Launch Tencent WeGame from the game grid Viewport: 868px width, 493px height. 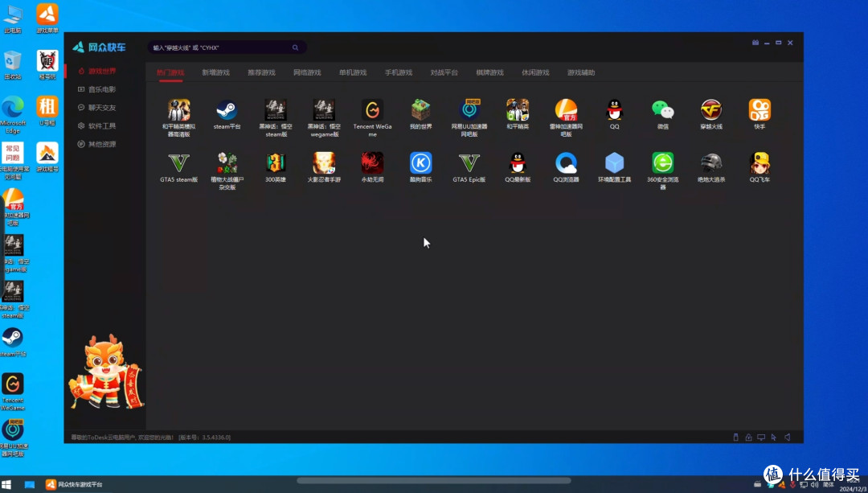pyautogui.click(x=373, y=110)
